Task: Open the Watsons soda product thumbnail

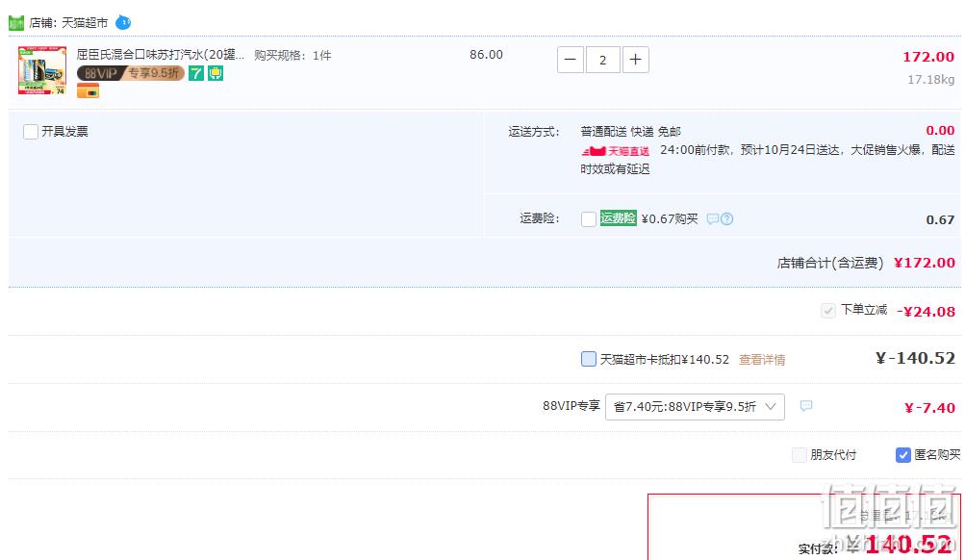Action: 41,70
